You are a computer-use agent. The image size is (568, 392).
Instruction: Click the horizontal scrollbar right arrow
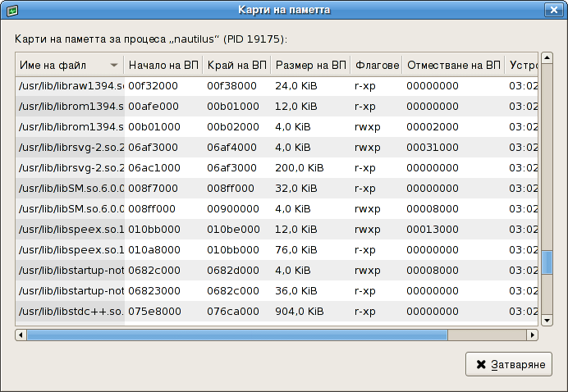[x=533, y=335]
